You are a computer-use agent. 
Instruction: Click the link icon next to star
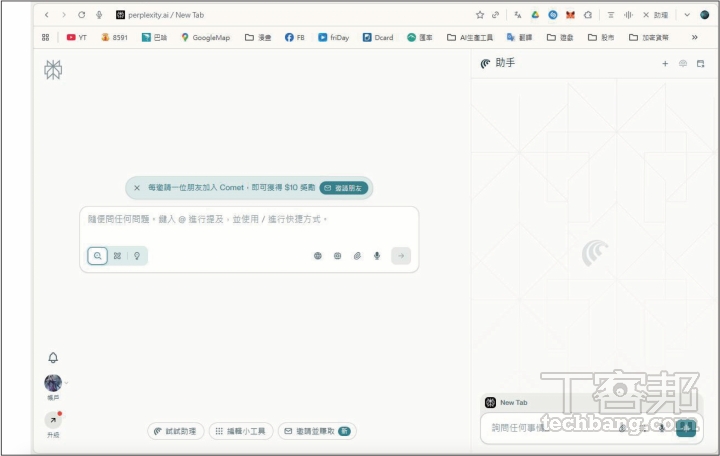[495, 15]
